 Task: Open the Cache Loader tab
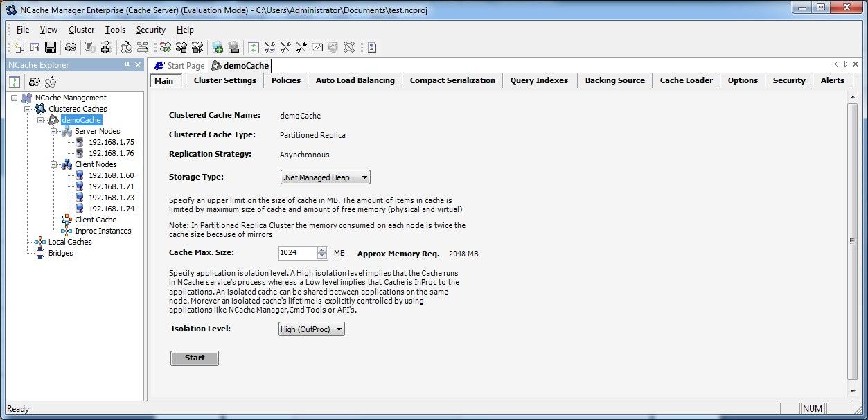point(687,80)
